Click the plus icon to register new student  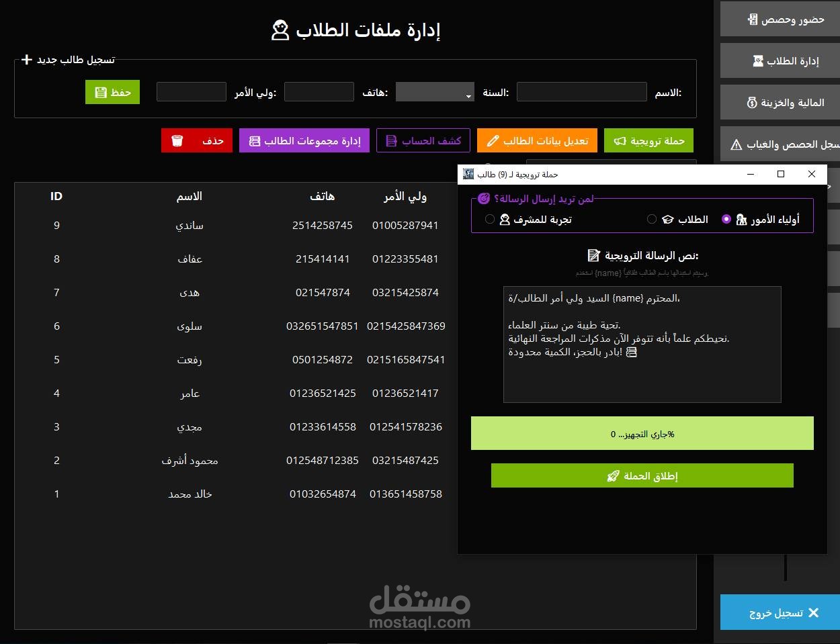pos(27,59)
